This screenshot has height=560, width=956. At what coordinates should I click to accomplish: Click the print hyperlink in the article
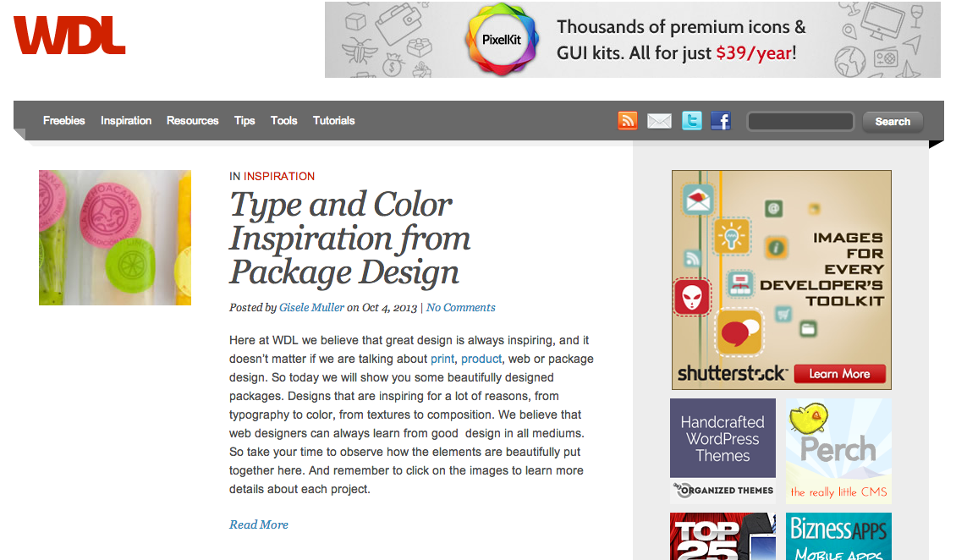(x=442, y=359)
